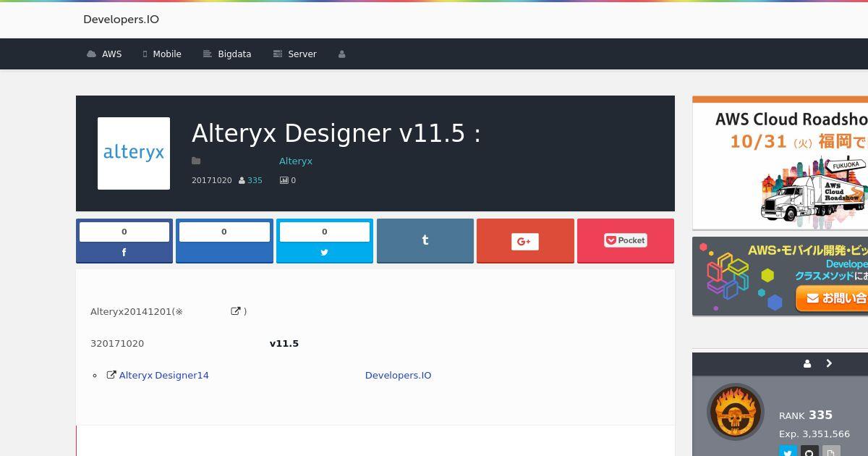Screen dimensions: 868x456
Task: Click the bold v11.5 text
Action: 284,343
